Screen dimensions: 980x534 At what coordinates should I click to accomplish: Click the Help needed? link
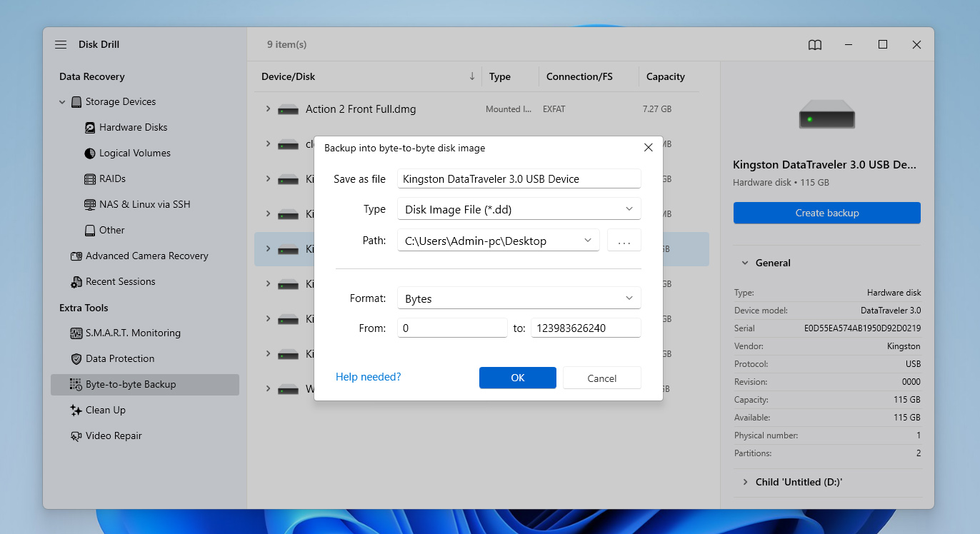coord(368,376)
